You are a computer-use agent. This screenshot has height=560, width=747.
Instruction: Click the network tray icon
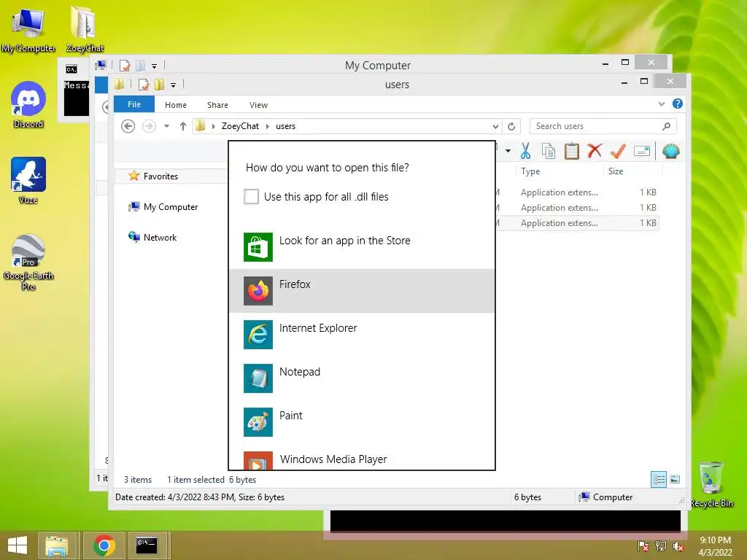click(x=661, y=546)
